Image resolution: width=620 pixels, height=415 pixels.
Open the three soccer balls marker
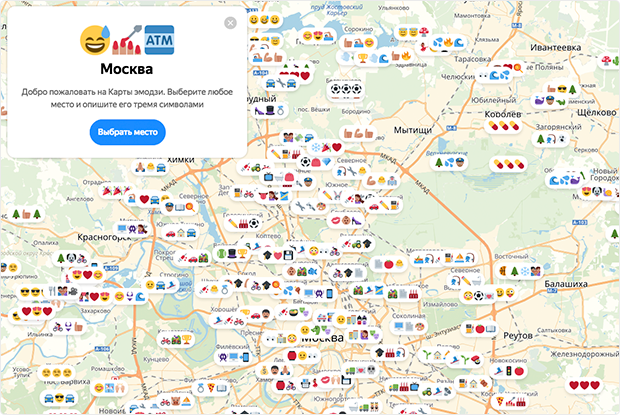pos(346,89)
